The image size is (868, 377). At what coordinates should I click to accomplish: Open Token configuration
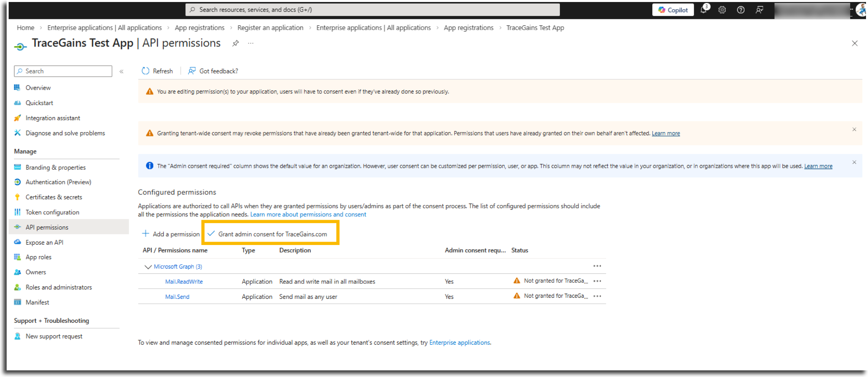[52, 212]
